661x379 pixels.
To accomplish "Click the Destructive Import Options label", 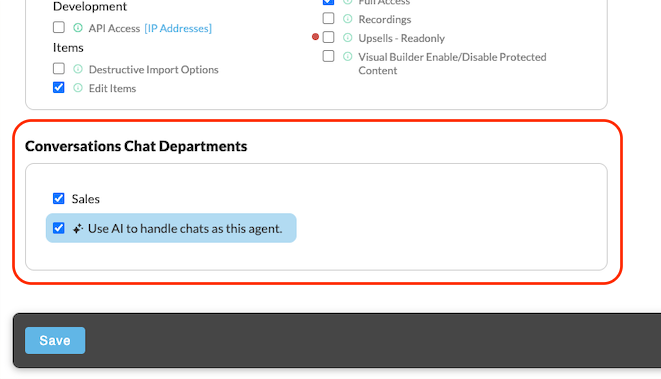I will (x=153, y=70).
